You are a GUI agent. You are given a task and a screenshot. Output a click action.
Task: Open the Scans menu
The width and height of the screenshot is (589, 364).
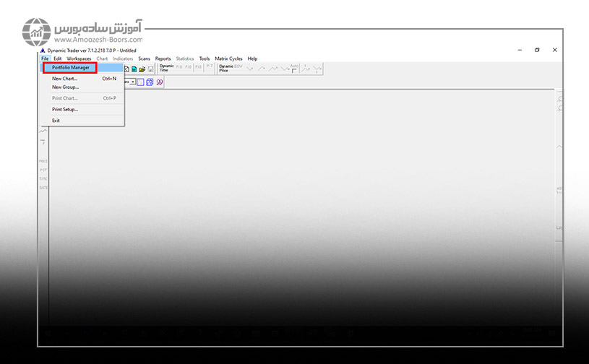coord(144,58)
